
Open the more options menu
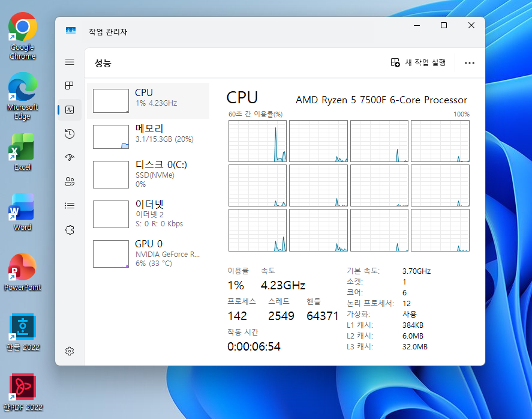(x=469, y=62)
